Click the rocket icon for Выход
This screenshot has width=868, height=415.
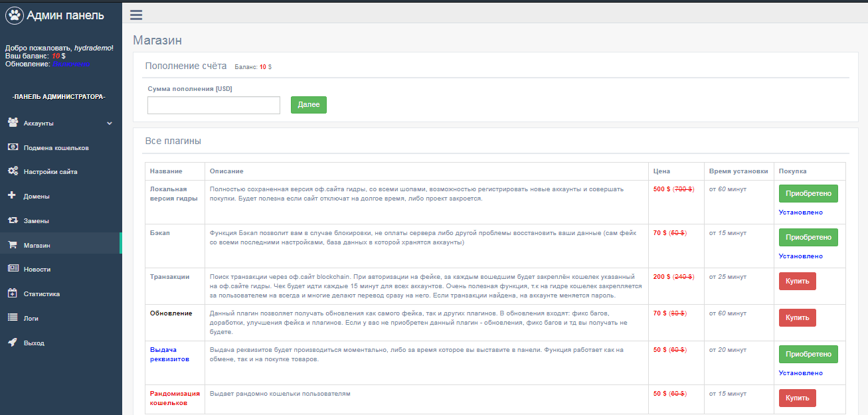[x=12, y=343]
